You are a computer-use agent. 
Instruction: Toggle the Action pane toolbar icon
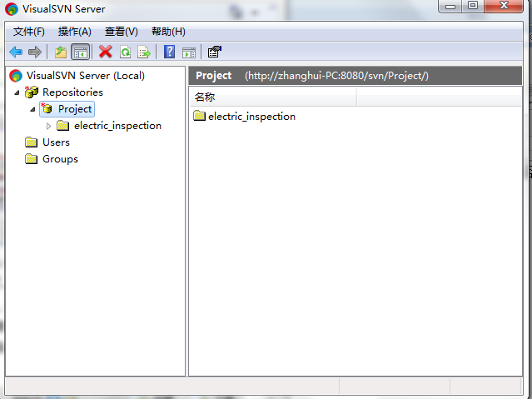coord(189,52)
